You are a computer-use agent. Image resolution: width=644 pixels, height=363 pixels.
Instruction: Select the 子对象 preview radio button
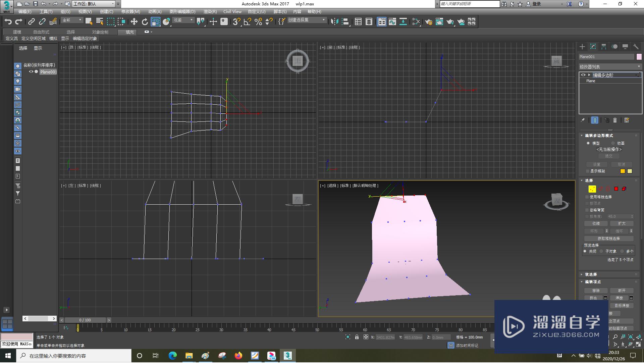pos(601,251)
